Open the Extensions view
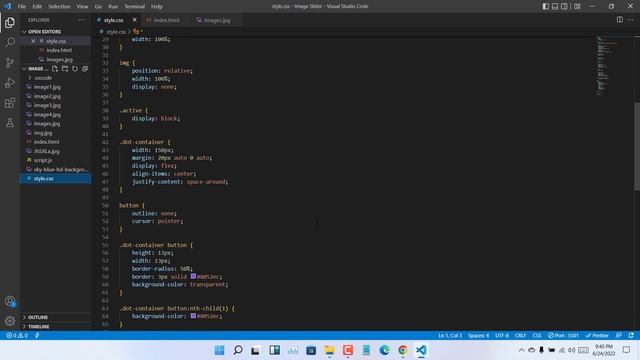640x360 pixels. tap(10, 102)
